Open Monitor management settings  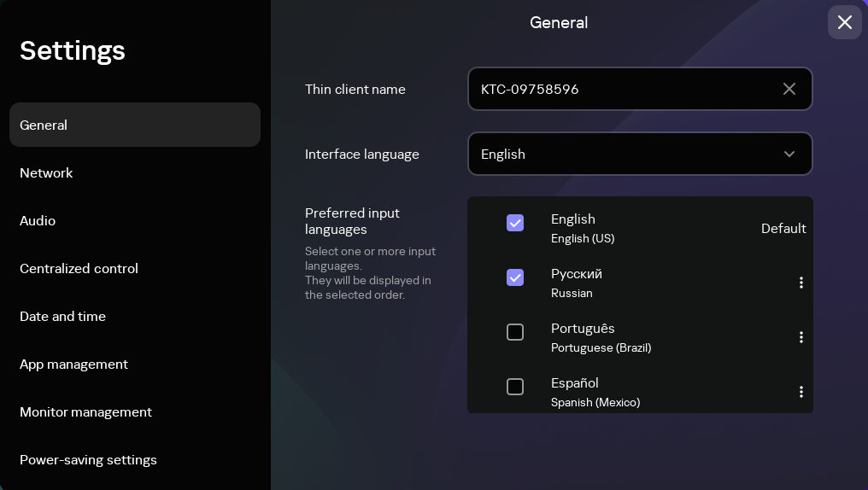(x=85, y=411)
